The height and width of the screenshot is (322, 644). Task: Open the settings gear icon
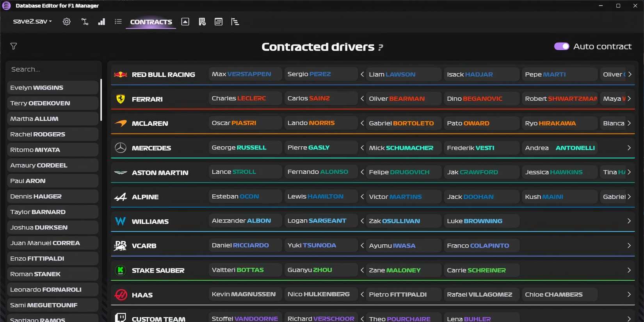pos(67,22)
